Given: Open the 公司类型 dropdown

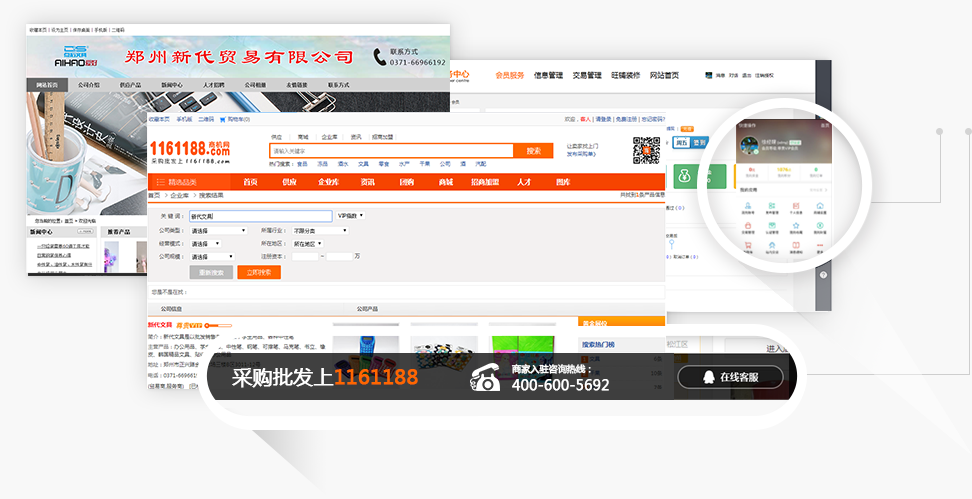Looking at the screenshot, I should 218,231.
